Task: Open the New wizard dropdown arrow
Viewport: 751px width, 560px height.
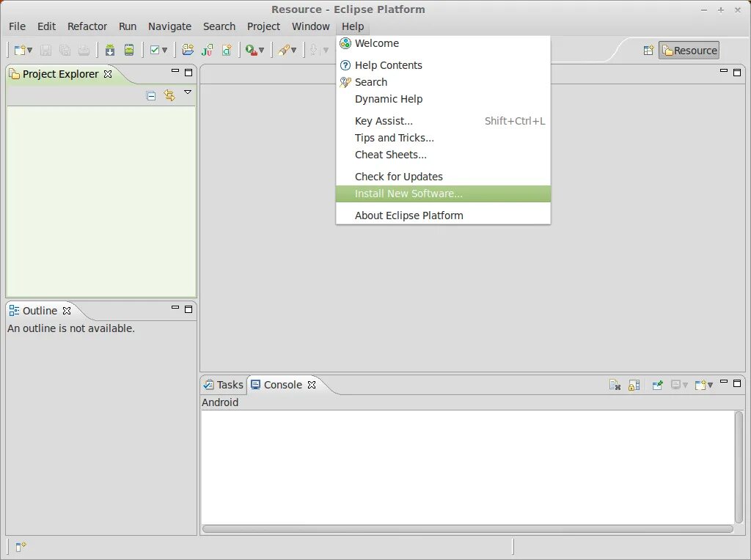Action: point(29,51)
